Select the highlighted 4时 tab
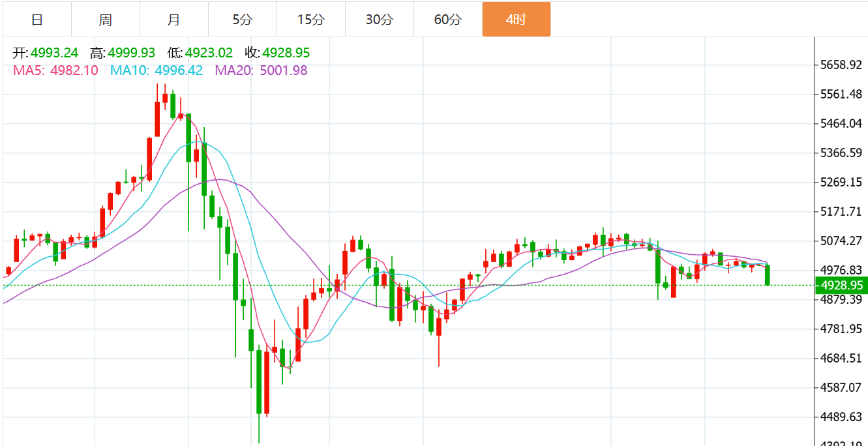The width and height of the screenshot is (868, 446). pos(516,20)
